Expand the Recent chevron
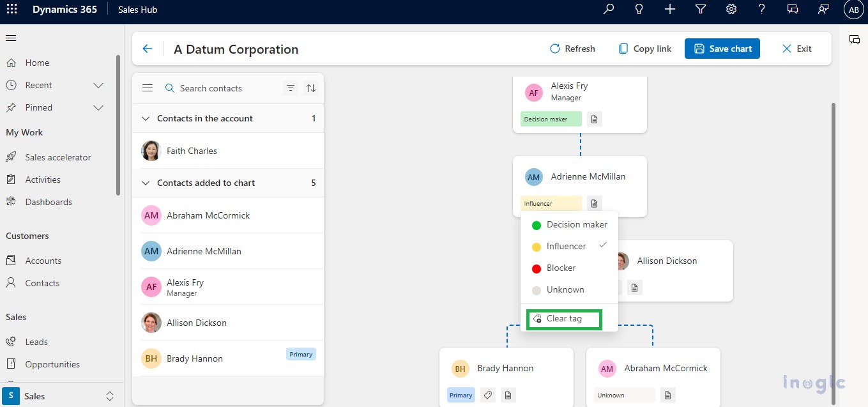The height and width of the screenshot is (407, 868). [x=98, y=85]
